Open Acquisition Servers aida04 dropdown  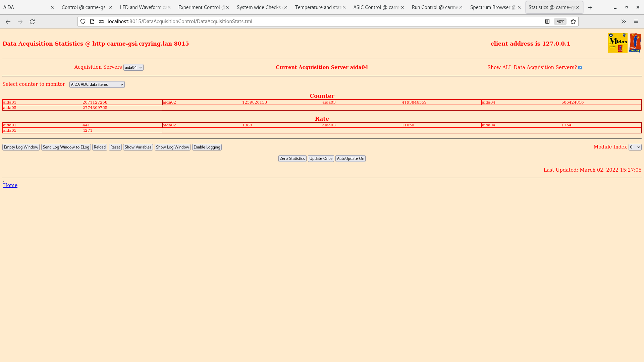point(133,67)
